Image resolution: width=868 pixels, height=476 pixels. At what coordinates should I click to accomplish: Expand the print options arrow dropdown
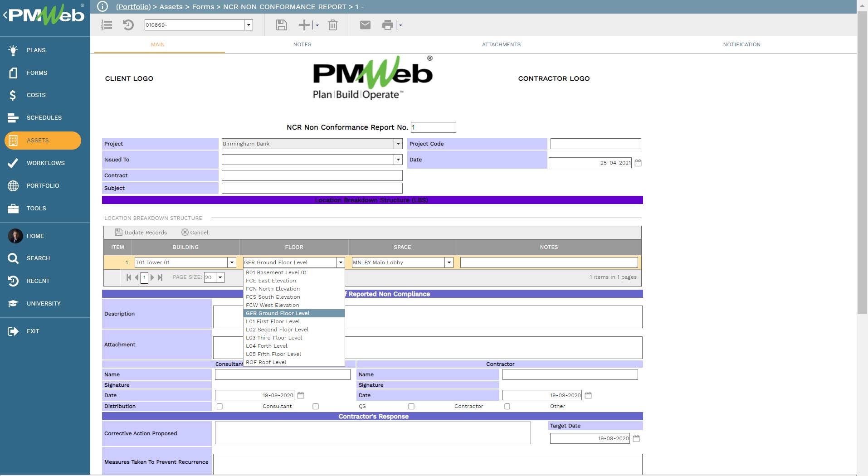400,25
